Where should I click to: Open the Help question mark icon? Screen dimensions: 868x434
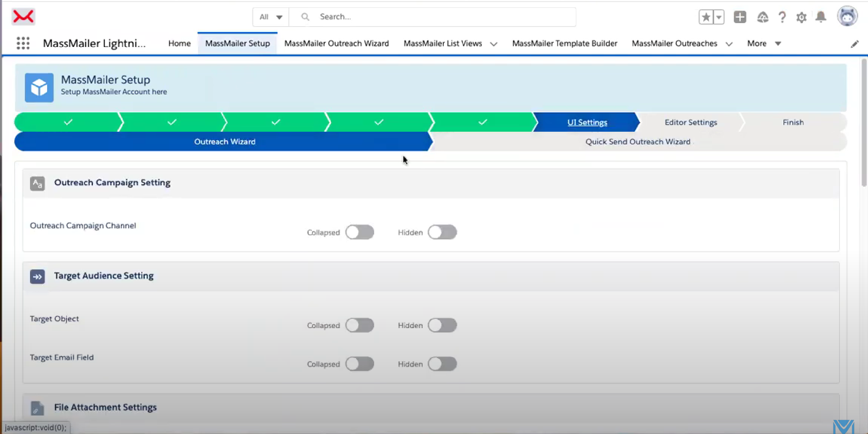[782, 17]
